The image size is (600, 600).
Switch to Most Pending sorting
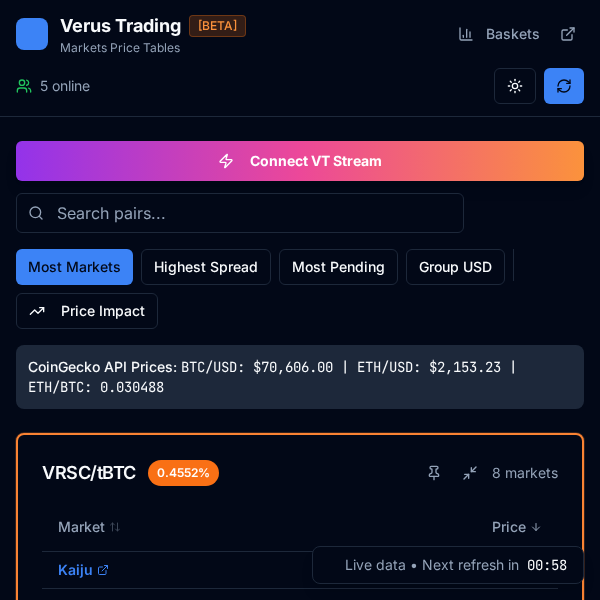pyautogui.click(x=338, y=267)
